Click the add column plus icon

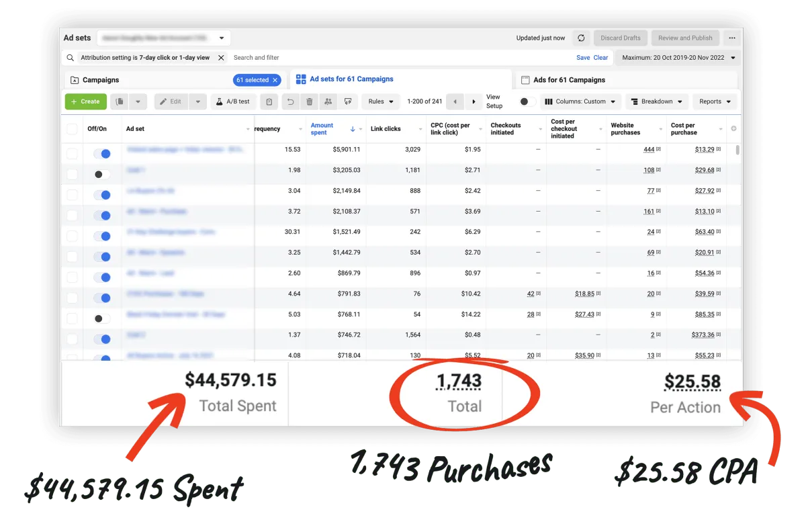[x=733, y=128]
